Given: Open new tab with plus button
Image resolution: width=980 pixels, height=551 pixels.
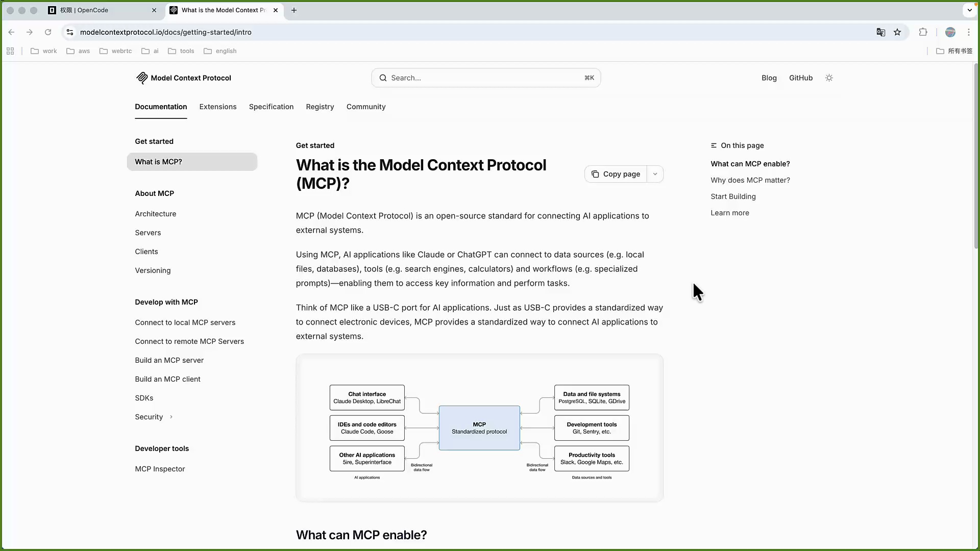Looking at the screenshot, I should pos(294,10).
